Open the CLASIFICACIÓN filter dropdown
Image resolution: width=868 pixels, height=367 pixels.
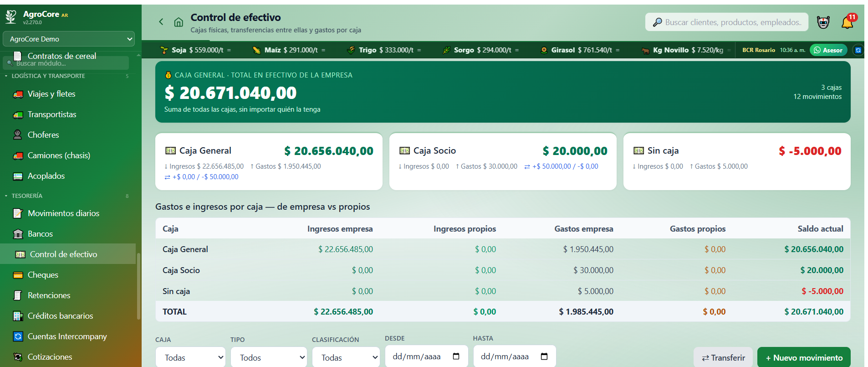click(346, 357)
